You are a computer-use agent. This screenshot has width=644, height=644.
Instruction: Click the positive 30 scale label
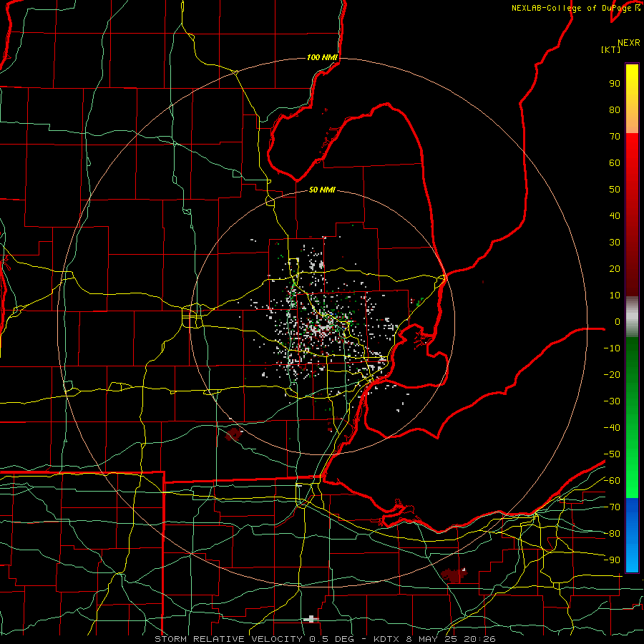point(615,243)
